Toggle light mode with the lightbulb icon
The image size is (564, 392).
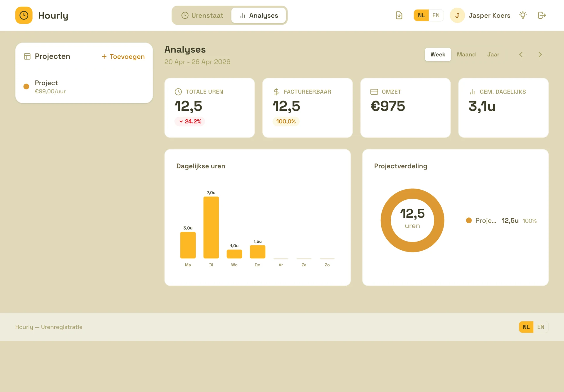pos(523,15)
